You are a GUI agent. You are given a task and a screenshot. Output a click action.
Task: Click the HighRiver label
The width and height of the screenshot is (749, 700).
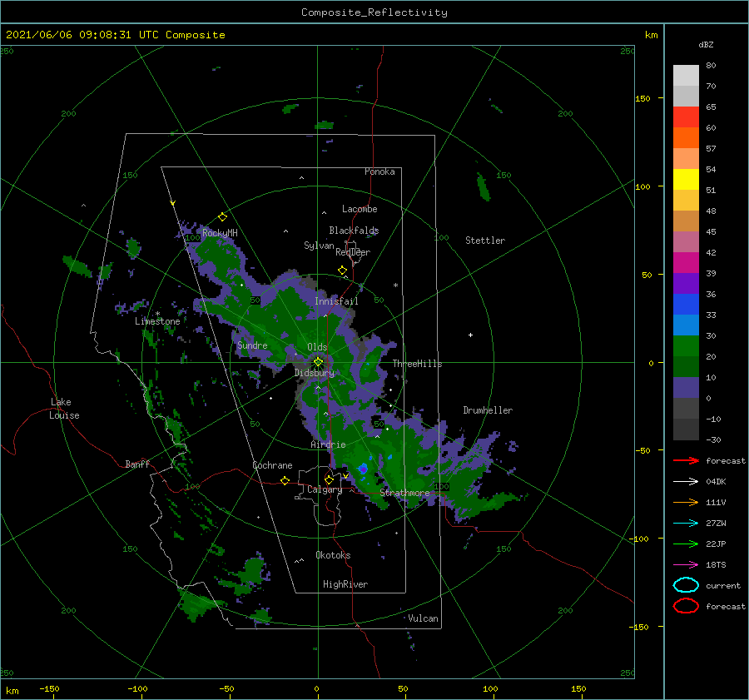coord(345,584)
